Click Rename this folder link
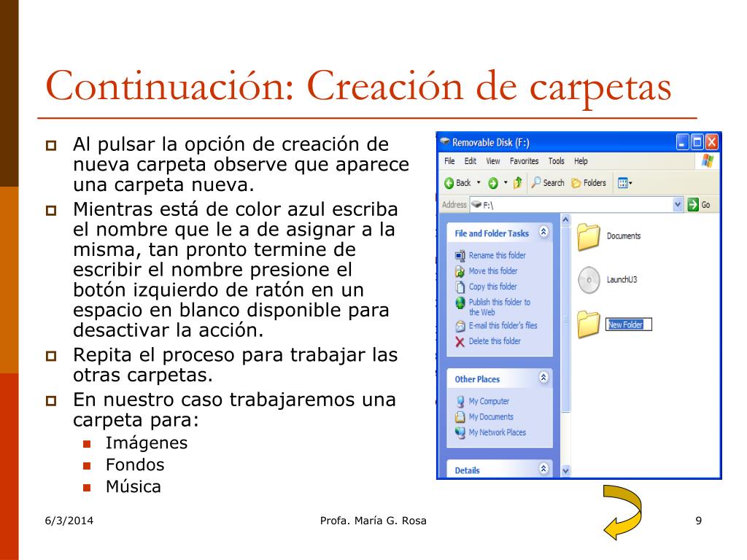The image size is (747, 560). pyautogui.click(x=498, y=255)
